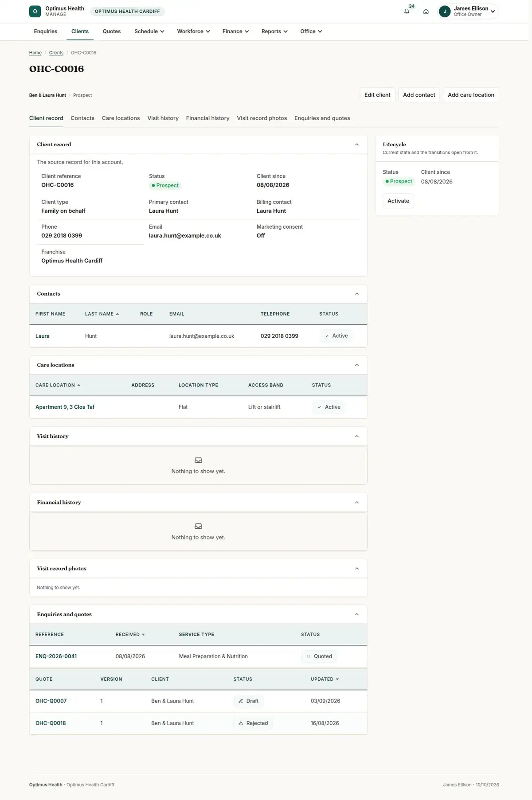532x800 pixels.
Task: Switch to the Visit history tab
Action: coord(163,118)
